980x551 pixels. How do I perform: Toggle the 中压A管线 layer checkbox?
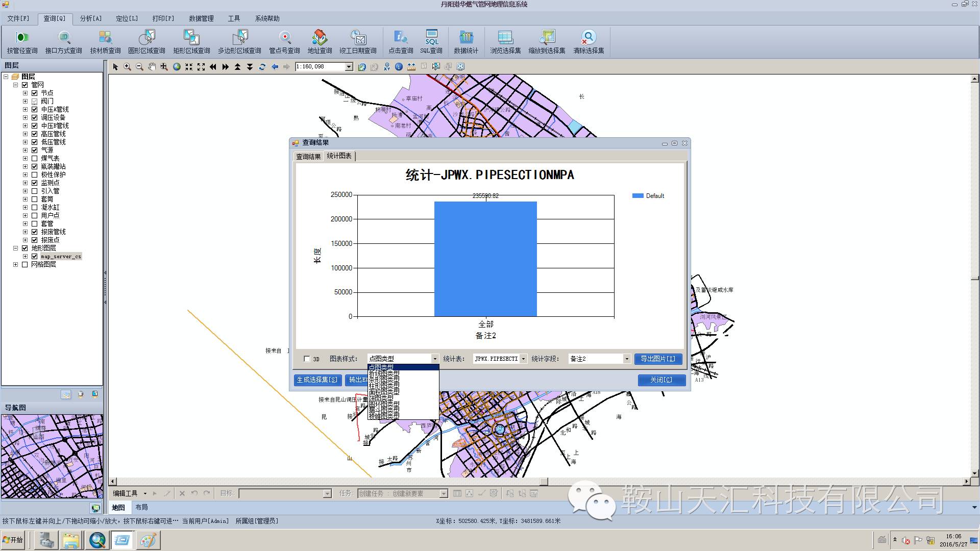[x=35, y=109]
